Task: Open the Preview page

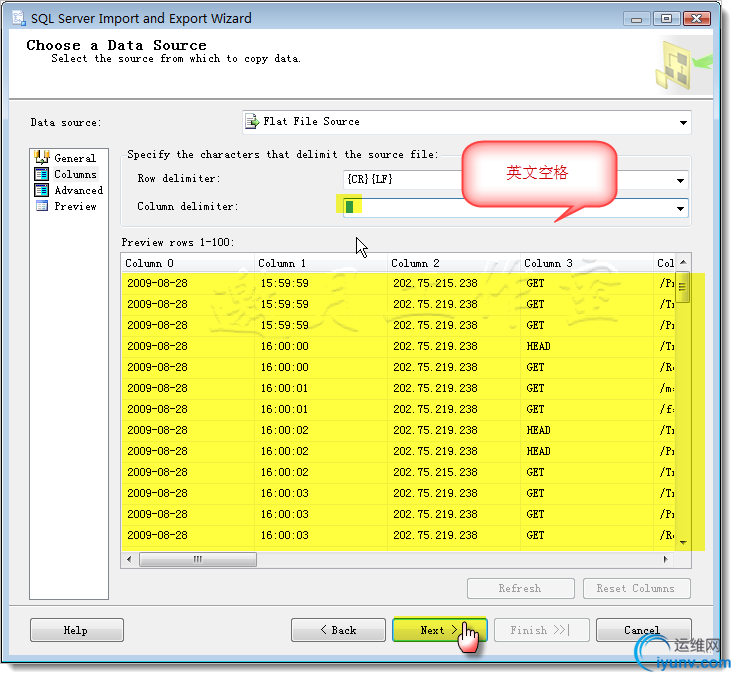Action: point(75,206)
